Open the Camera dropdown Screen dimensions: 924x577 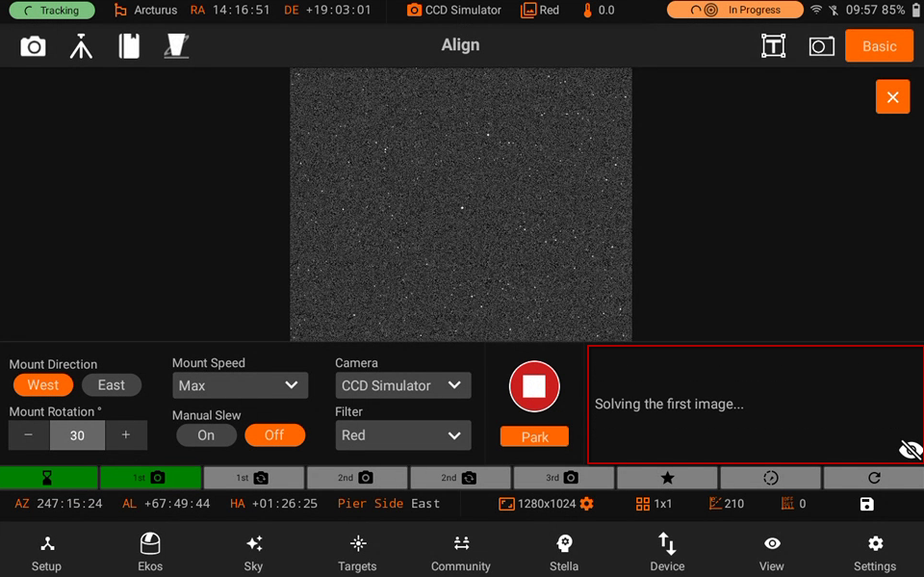[x=403, y=385]
